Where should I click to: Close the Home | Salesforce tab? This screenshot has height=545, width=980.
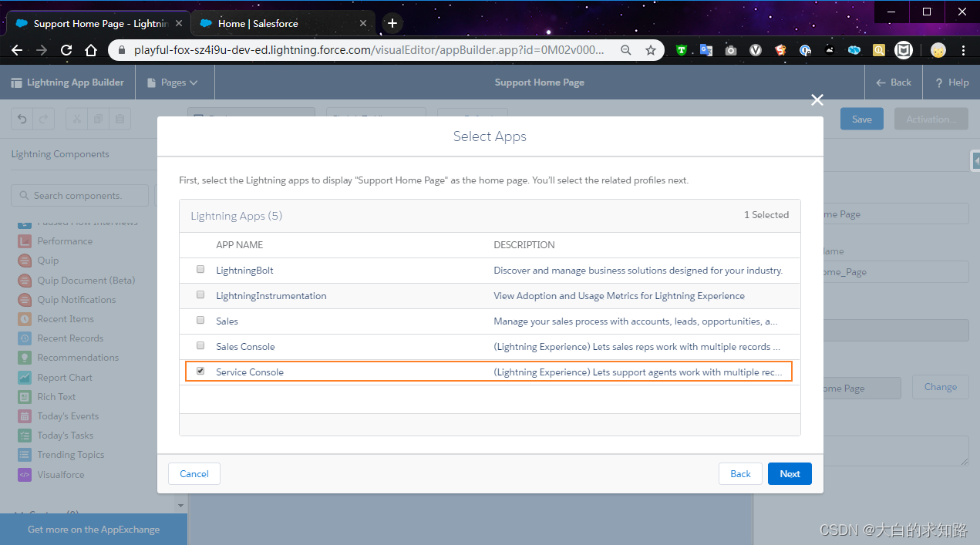pos(363,23)
